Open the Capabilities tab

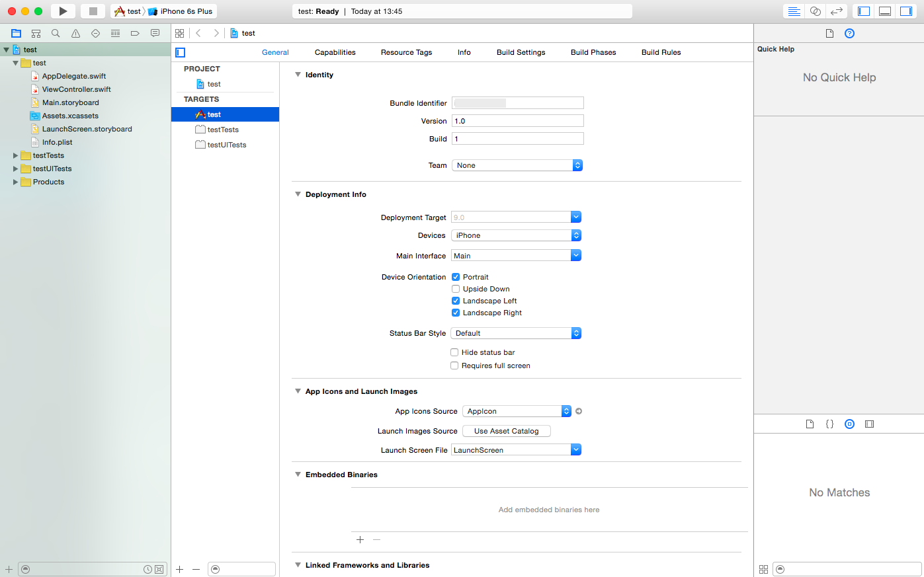coord(335,52)
